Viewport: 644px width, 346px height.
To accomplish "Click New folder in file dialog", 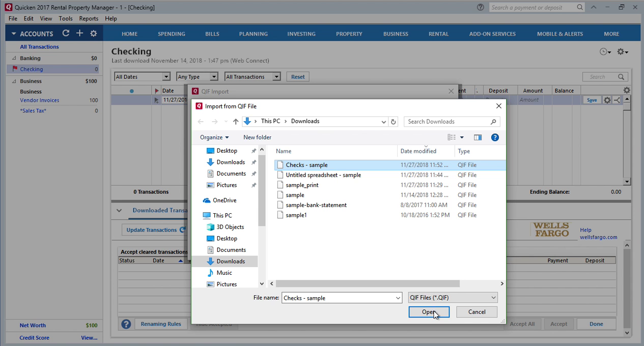I will (257, 137).
